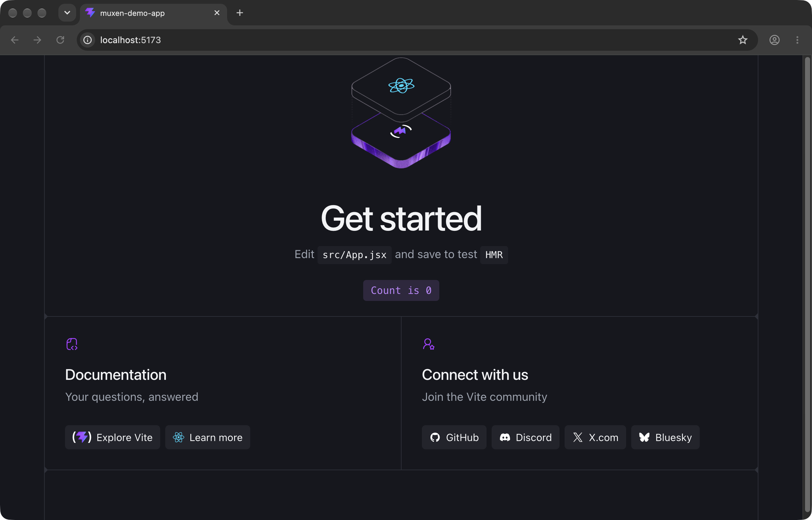Open the Learn more React link
This screenshot has height=520, width=812.
[x=207, y=437]
